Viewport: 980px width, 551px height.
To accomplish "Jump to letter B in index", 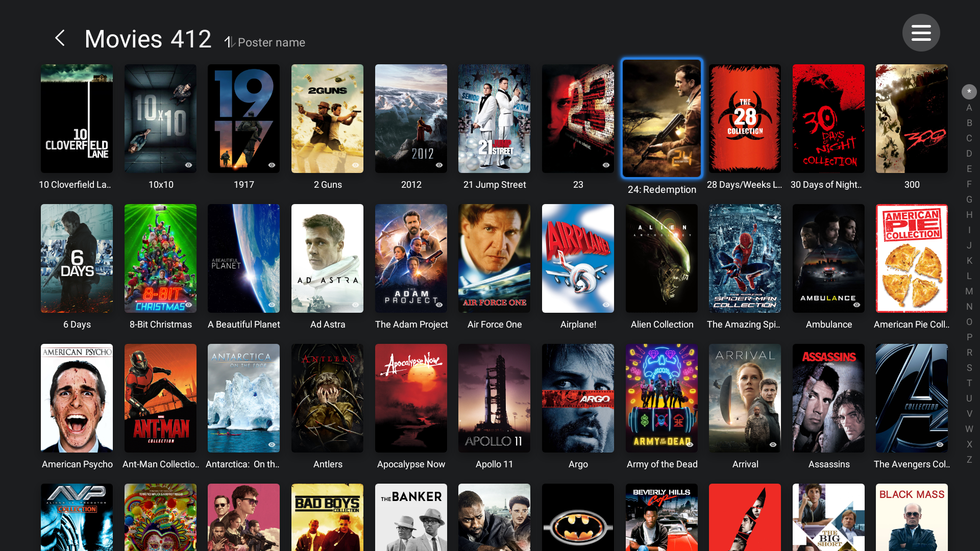I will 969,123.
